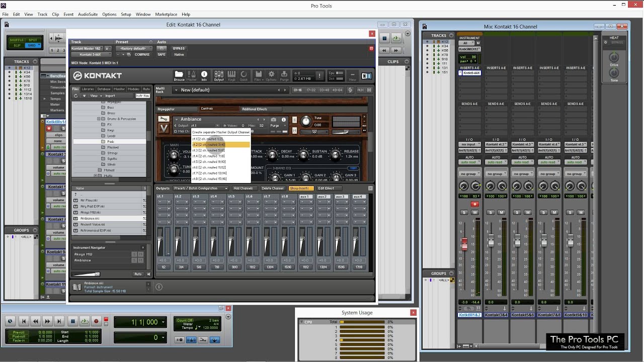Open the Kontakt Browse panel icon
The width and height of the screenshot is (644, 362).
[179, 75]
